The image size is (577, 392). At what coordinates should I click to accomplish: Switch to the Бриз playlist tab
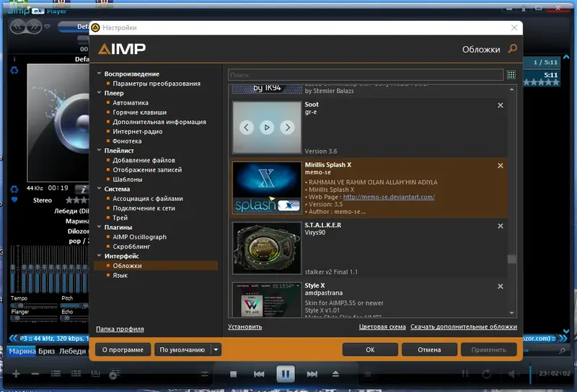point(46,351)
